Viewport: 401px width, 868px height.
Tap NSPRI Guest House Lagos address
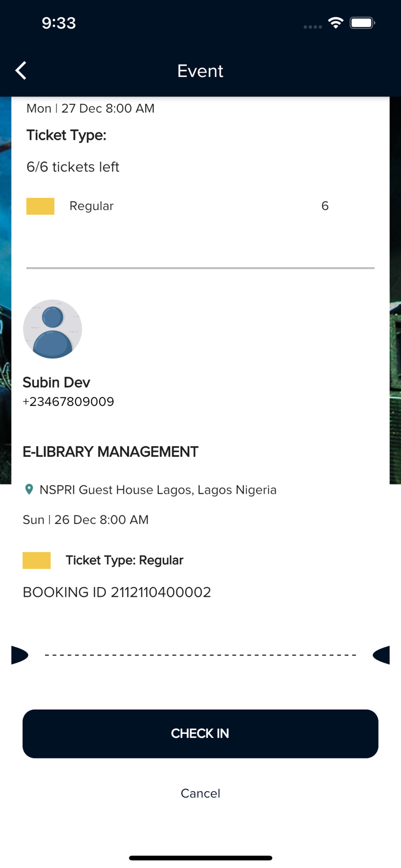[x=158, y=490]
